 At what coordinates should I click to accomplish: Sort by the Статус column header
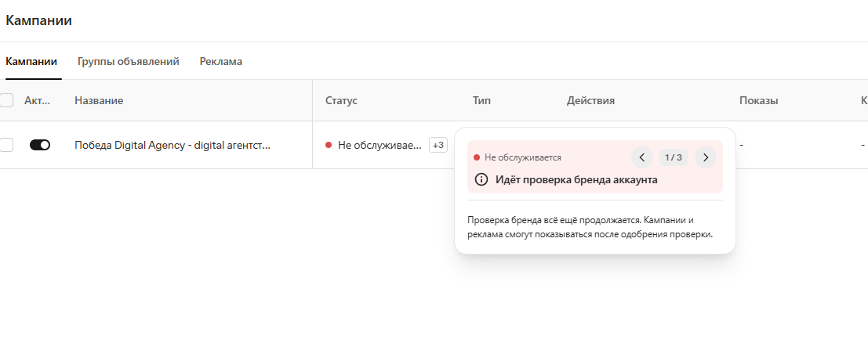point(342,100)
